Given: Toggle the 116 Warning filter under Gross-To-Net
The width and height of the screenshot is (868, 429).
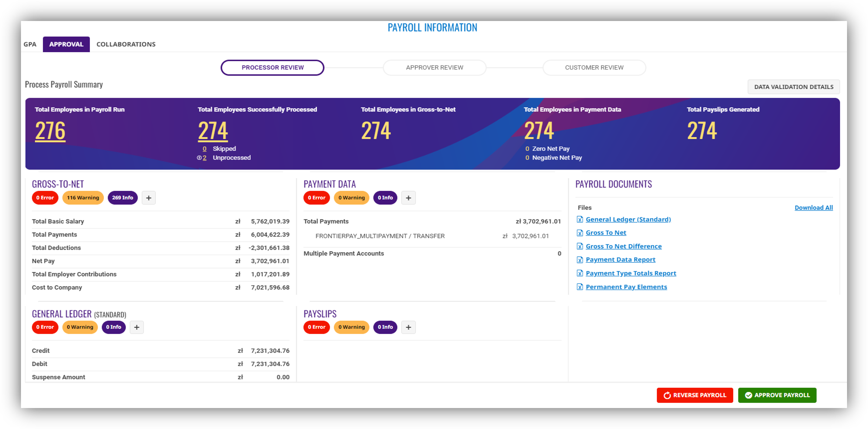Looking at the screenshot, I should (83, 198).
